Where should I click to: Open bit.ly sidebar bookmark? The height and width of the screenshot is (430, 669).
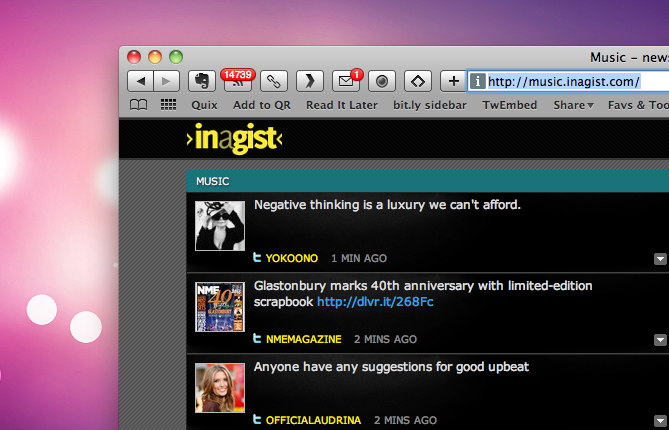(x=430, y=105)
